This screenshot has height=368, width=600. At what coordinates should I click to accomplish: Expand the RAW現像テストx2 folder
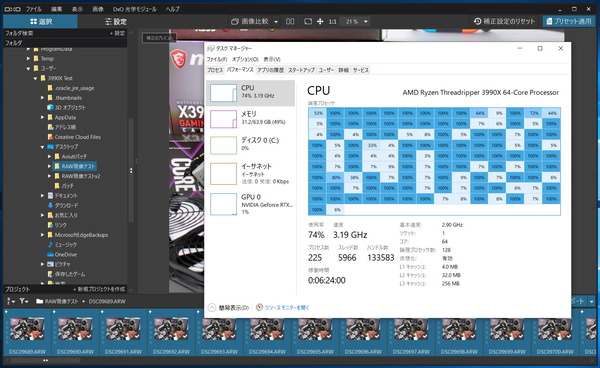coord(49,176)
